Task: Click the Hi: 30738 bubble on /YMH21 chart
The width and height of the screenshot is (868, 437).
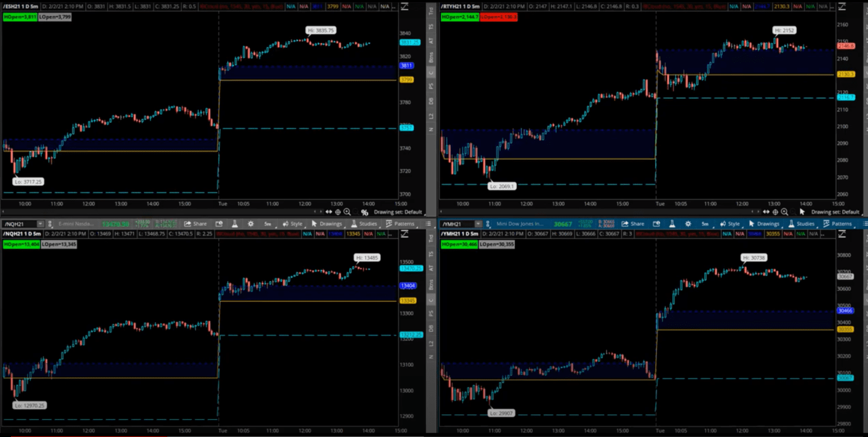Action: [754, 258]
